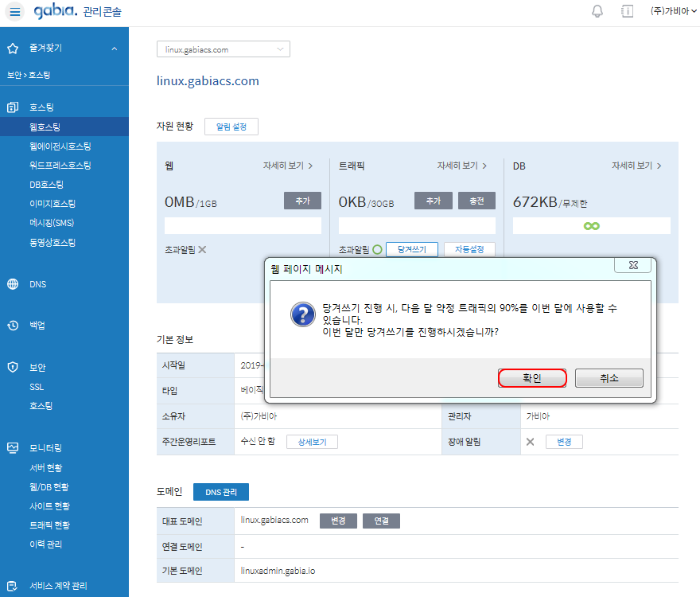
Task: Click the DB unlimited infinity icon
Action: point(592,226)
